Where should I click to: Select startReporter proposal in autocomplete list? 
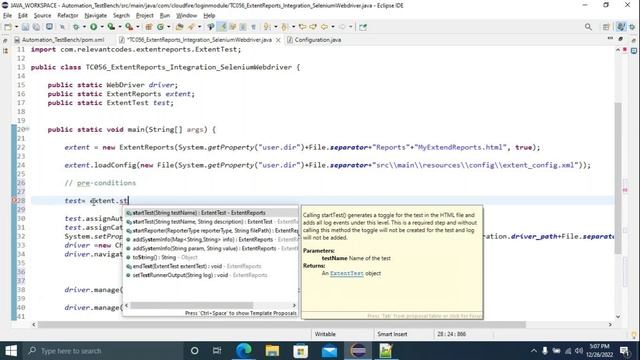(x=211, y=231)
